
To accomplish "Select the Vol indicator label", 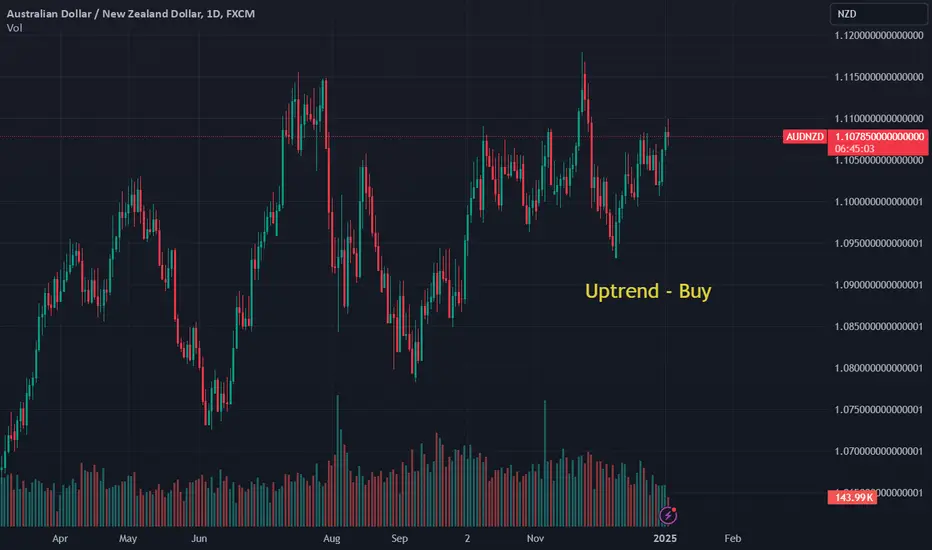I will pos(14,28).
